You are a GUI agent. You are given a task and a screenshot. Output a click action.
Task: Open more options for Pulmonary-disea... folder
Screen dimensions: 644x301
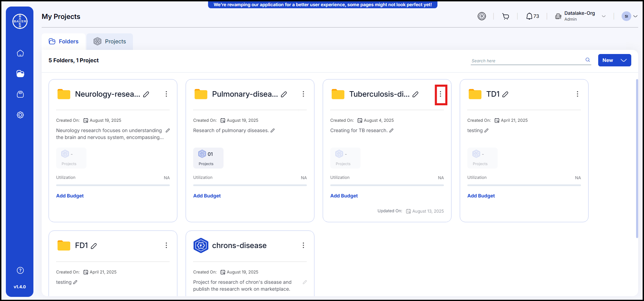(303, 94)
